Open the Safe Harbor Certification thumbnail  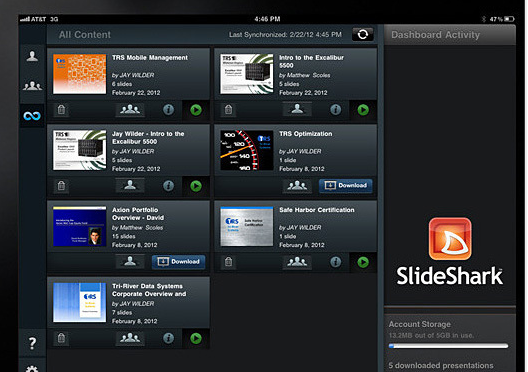click(246, 226)
